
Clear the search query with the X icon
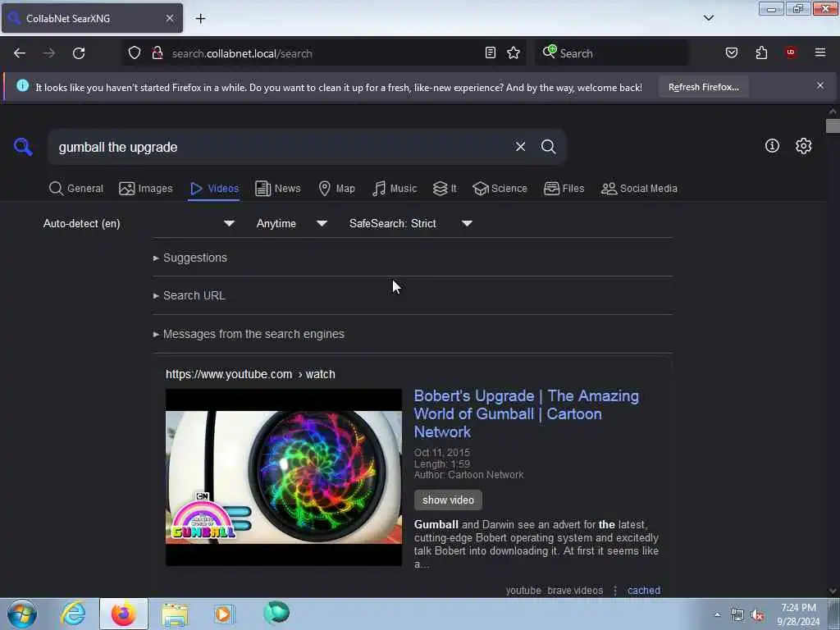520,147
